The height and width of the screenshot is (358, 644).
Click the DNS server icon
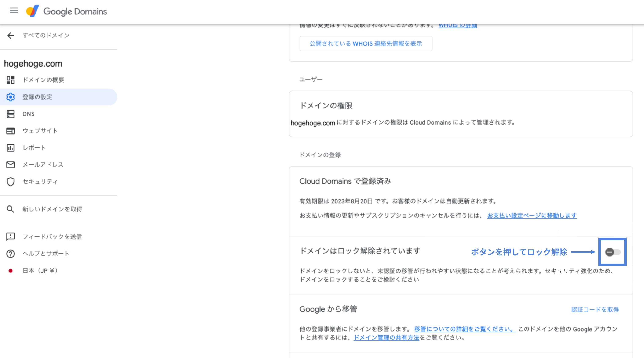click(11, 114)
